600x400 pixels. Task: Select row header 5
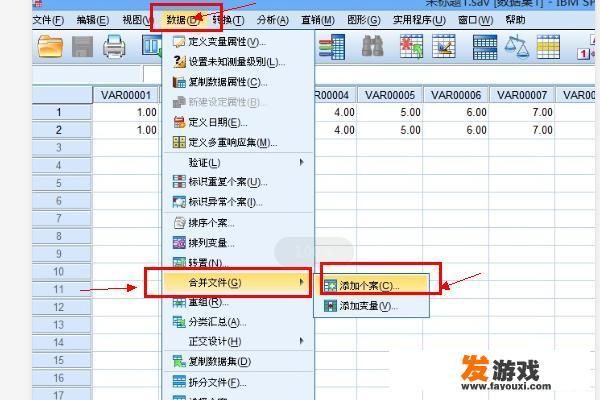pos(62,183)
